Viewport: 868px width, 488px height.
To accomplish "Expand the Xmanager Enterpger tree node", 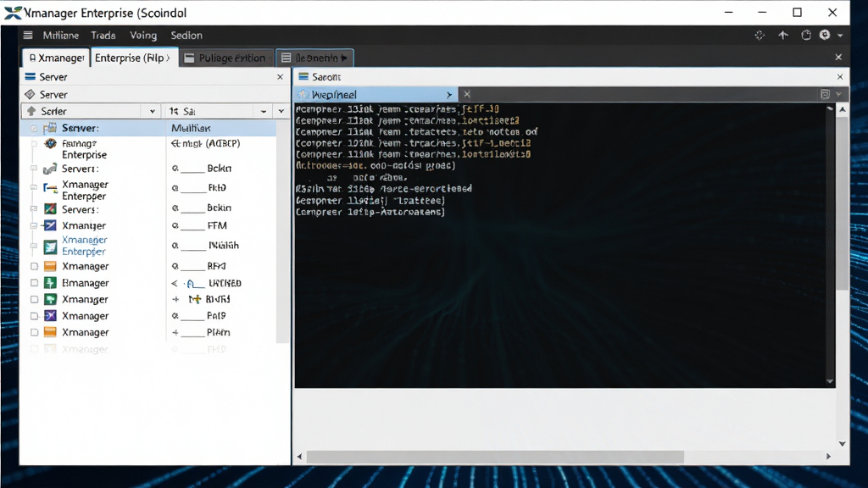I will pyautogui.click(x=34, y=187).
